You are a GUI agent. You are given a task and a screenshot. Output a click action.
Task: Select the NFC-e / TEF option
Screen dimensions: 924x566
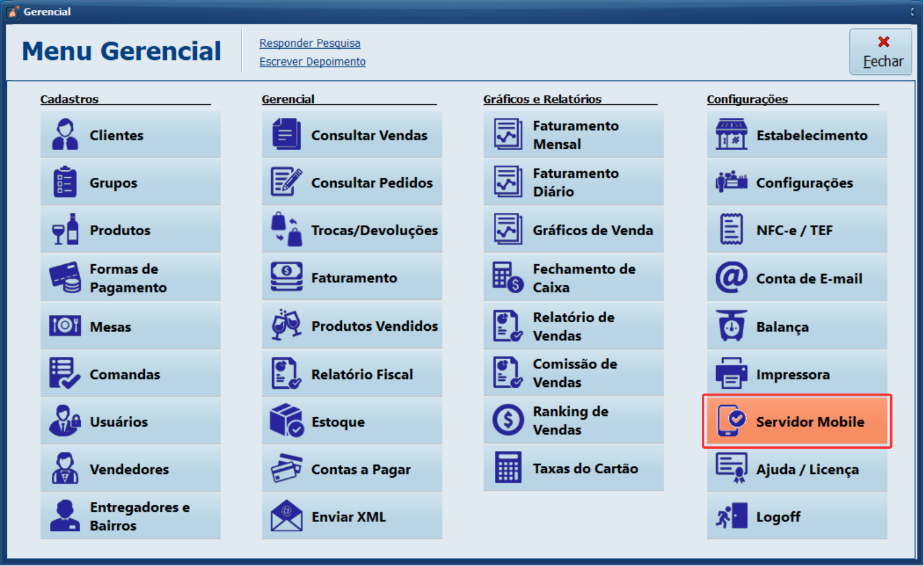click(797, 230)
